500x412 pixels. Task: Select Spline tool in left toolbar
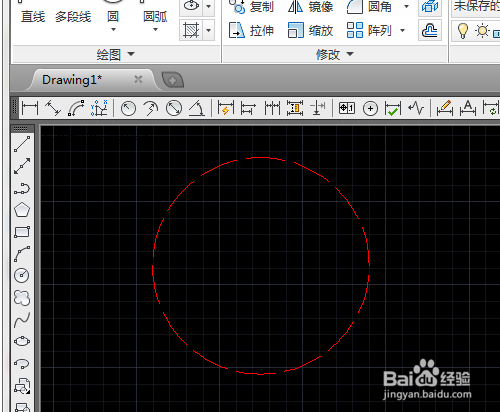point(22,320)
